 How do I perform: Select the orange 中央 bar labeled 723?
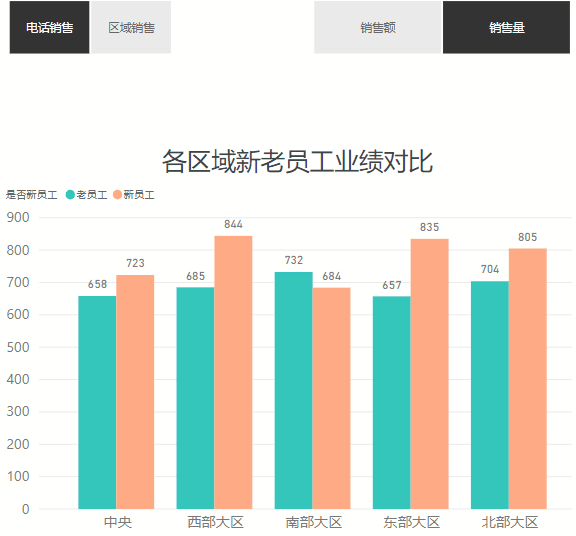(135, 392)
